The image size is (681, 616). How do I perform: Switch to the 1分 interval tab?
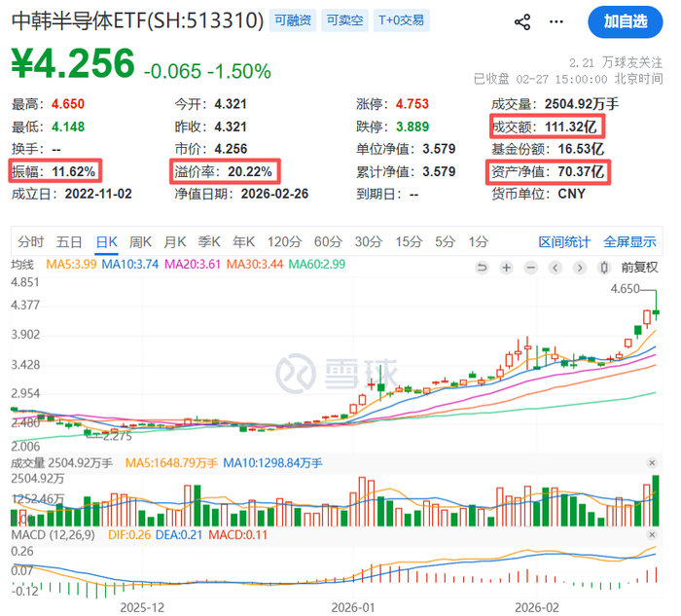(479, 241)
